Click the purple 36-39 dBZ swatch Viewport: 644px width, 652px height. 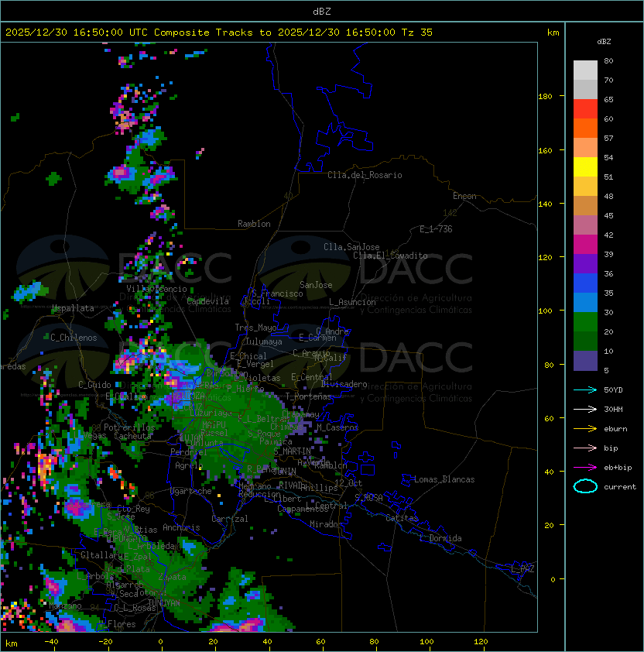(585, 263)
